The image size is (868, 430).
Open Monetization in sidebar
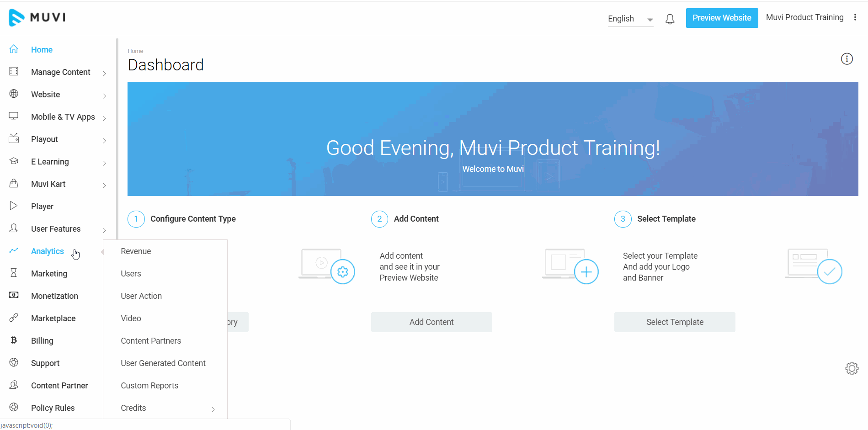click(x=54, y=296)
